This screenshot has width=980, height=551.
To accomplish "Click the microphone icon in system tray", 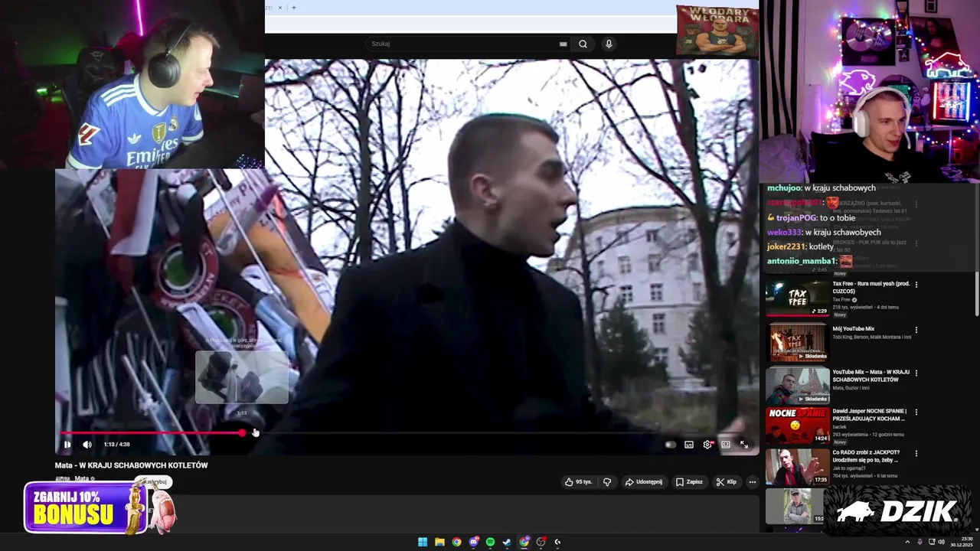I will (x=920, y=542).
